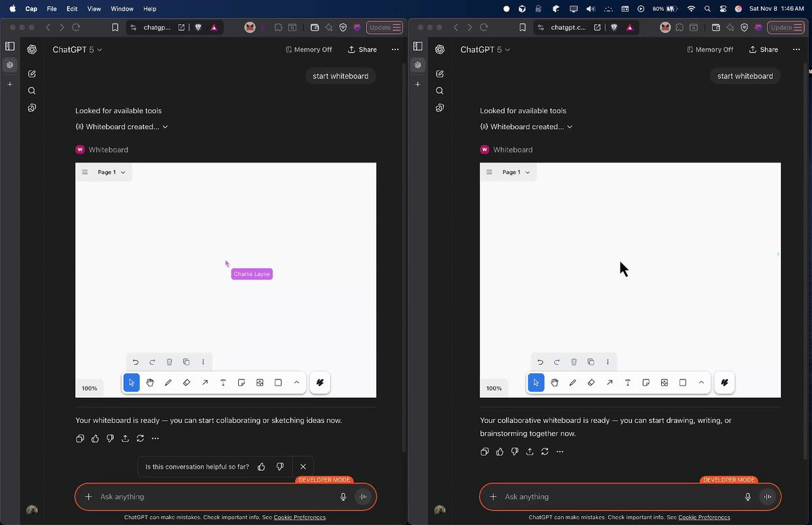Open the Edit menu in menu bar
The width and height of the screenshot is (812, 525).
point(72,9)
